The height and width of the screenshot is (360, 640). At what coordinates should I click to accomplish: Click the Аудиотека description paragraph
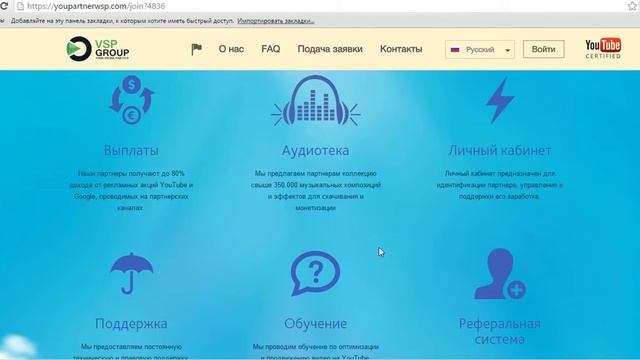[316, 191]
